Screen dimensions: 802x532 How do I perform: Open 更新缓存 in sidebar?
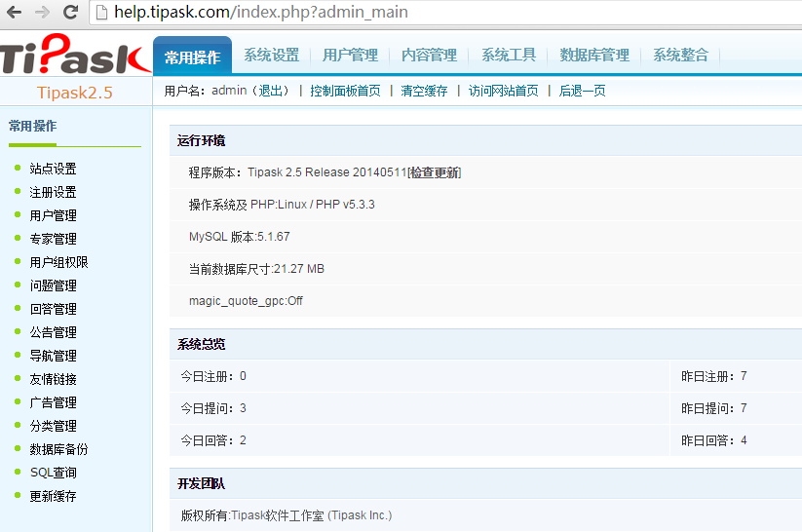[x=54, y=496]
